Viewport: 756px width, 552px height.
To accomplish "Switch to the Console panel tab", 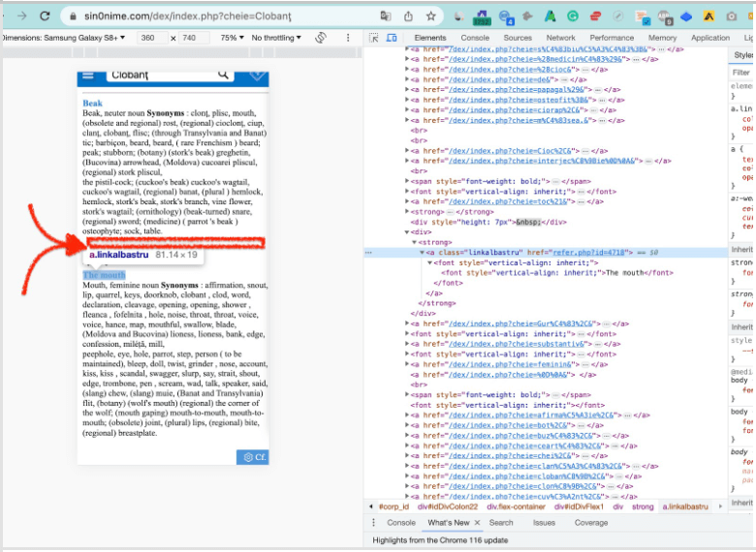I will click(x=475, y=38).
